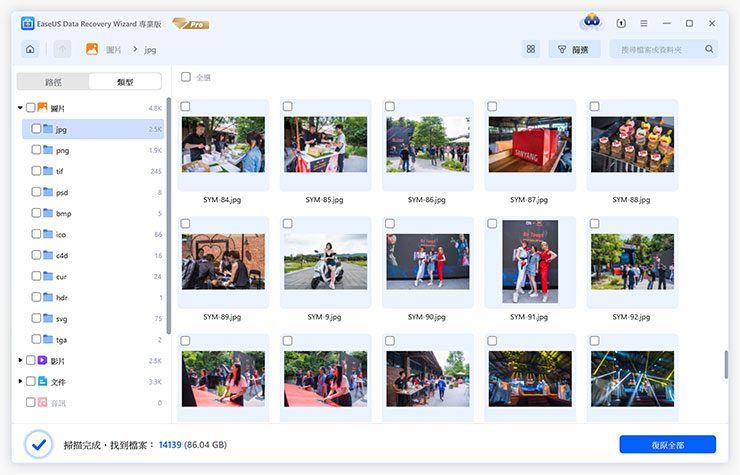Screen dimensions: 740x475
Task: Switch to the 路徑 tab
Action: coord(53,82)
